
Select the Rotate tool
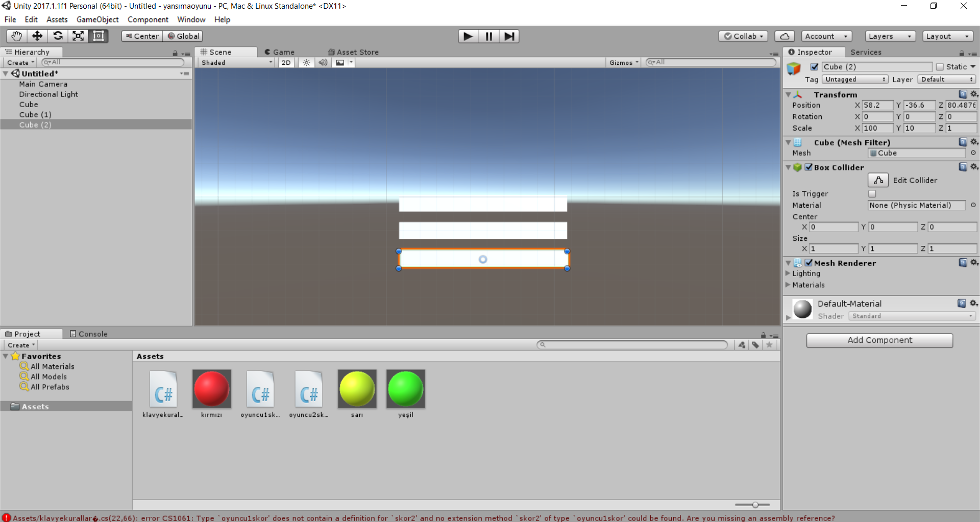(x=58, y=36)
